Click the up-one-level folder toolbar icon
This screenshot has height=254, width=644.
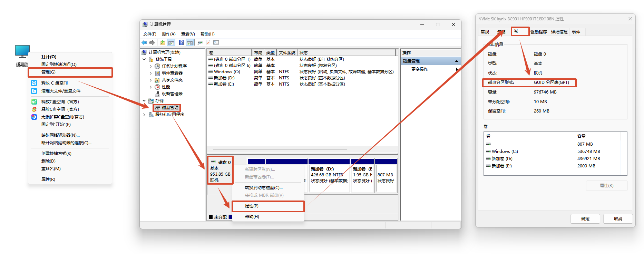tap(163, 42)
